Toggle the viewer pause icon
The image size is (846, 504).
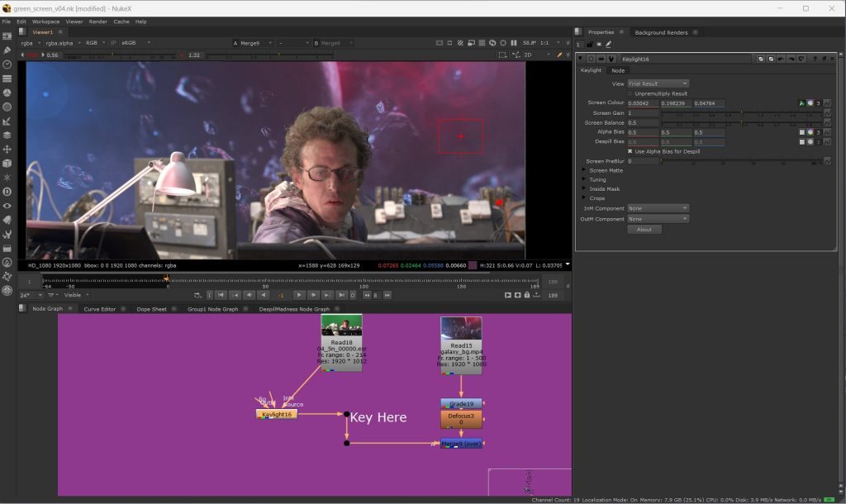click(x=514, y=43)
